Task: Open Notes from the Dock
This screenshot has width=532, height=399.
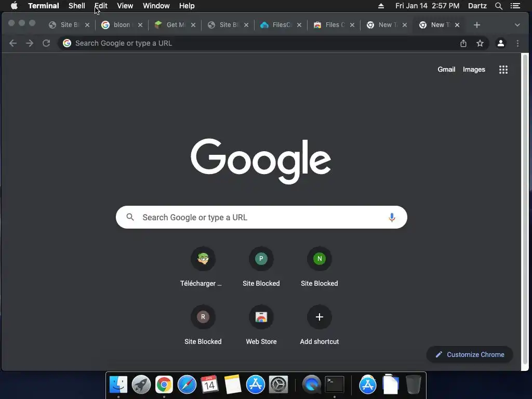Action: [x=232, y=384]
